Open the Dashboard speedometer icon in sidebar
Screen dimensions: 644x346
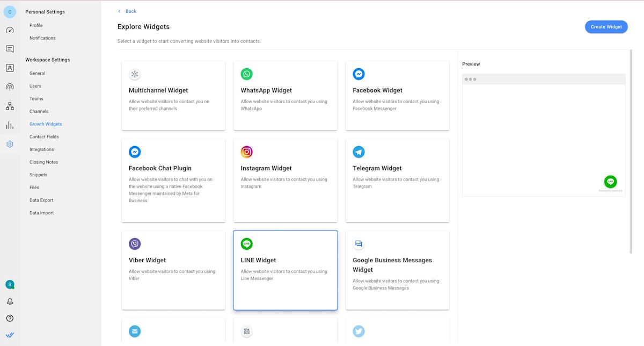tap(10, 30)
